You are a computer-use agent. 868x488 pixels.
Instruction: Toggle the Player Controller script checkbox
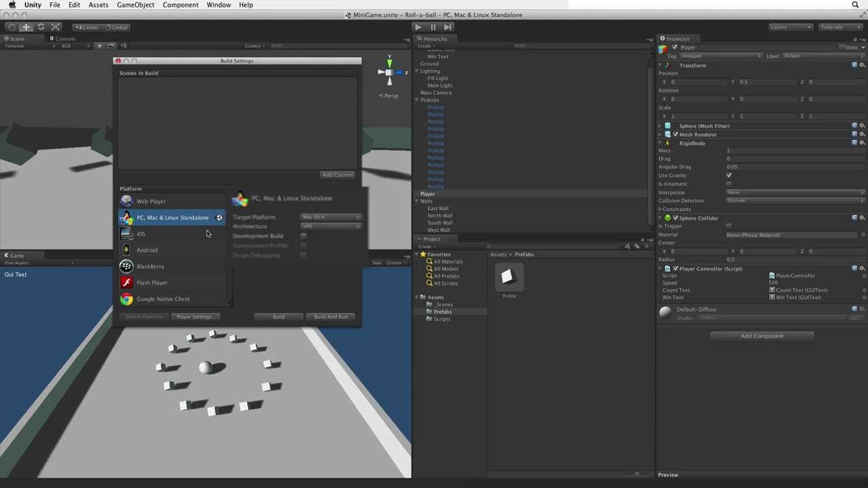675,269
